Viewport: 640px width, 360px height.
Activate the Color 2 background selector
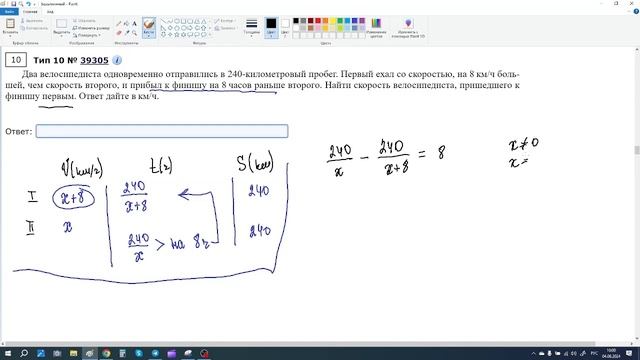point(285,28)
